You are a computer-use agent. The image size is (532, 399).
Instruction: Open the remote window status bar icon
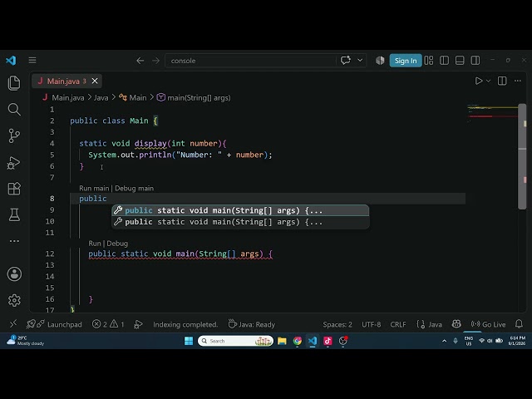point(13,324)
